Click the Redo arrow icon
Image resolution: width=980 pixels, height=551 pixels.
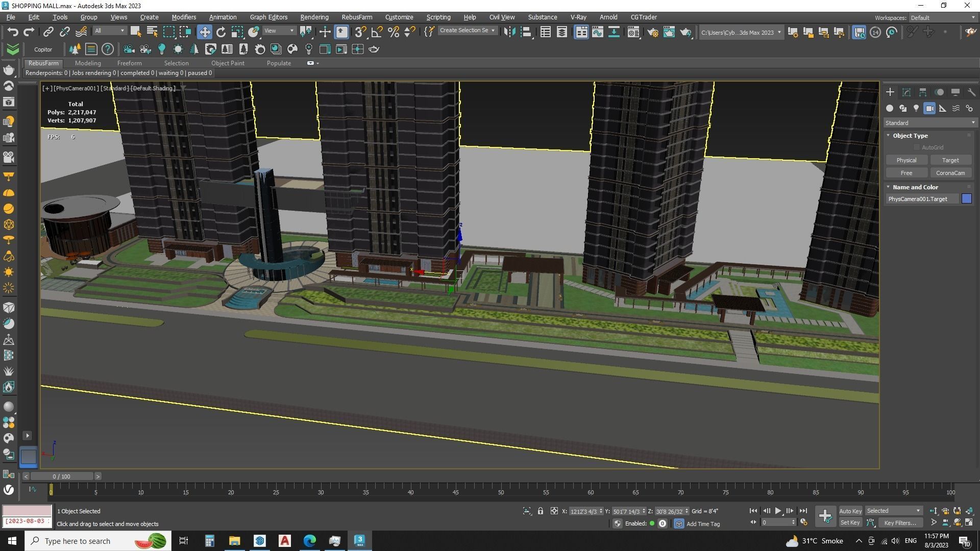[29, 32]
